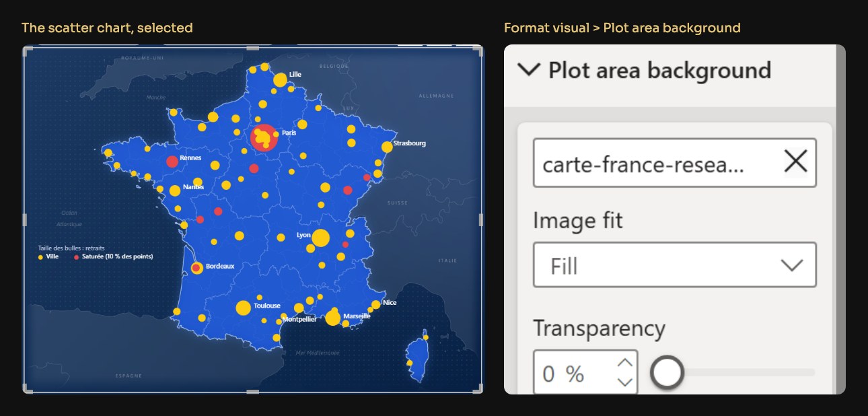Select the Lyon yellow bubble
The image size is (868, 416).
[320, 238]
